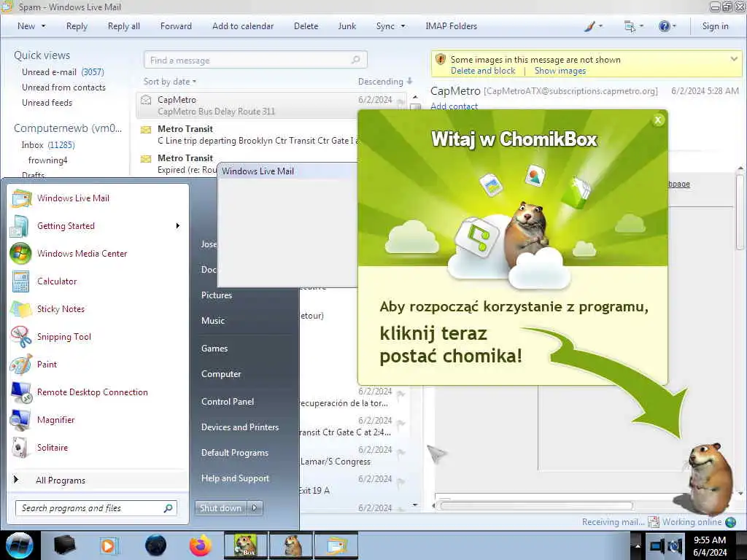
Task: Open Control Panel from Start menu
Action: tap(228, 402)
